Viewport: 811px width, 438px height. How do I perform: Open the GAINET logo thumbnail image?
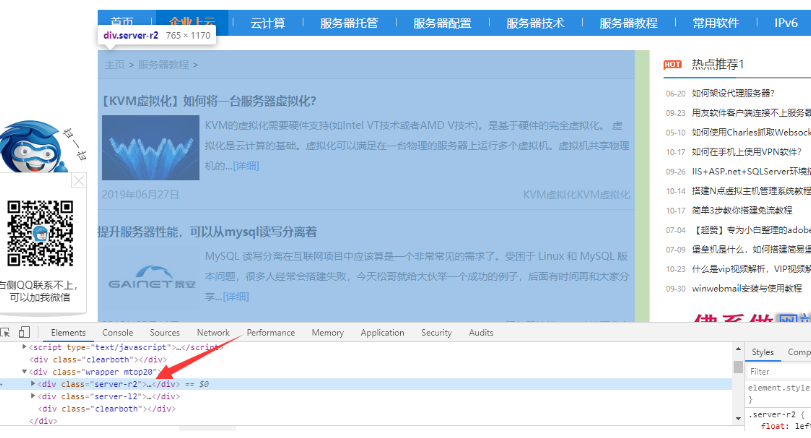click(x=151, y=278)
